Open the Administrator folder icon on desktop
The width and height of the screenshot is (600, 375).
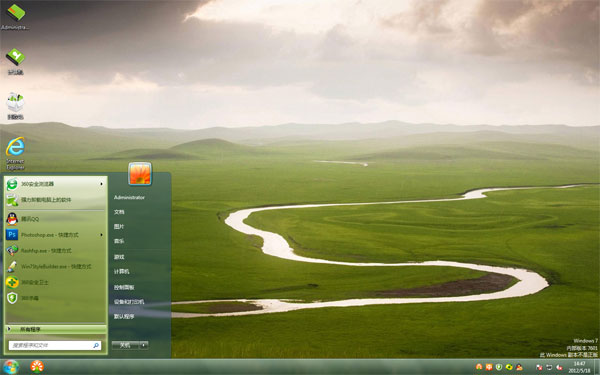(15, 16)
